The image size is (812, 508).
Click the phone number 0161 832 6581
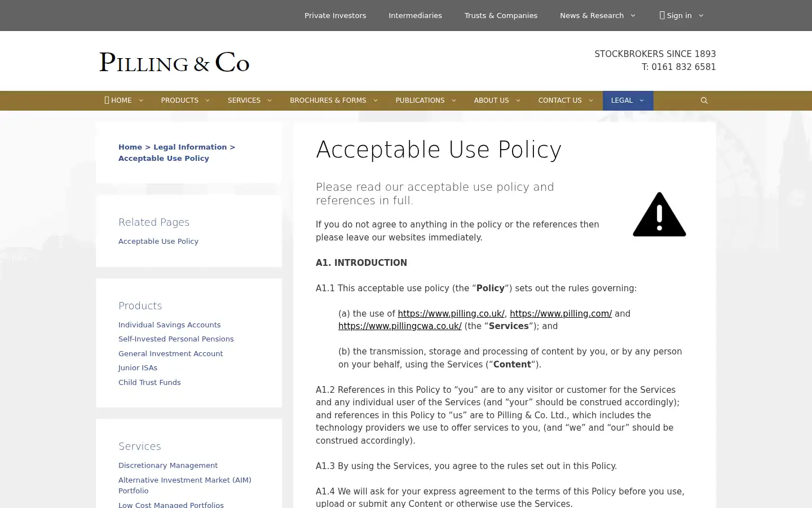(x=683, y=67)
